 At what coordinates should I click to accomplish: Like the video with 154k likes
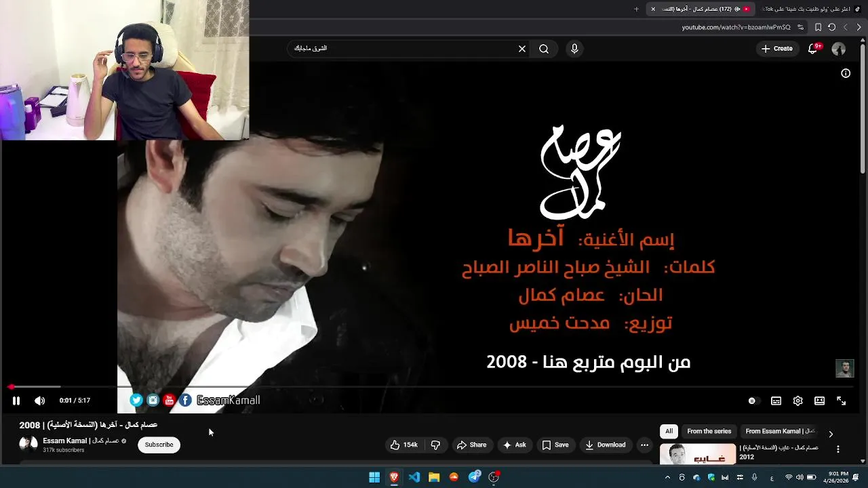(x=403, y=445)
